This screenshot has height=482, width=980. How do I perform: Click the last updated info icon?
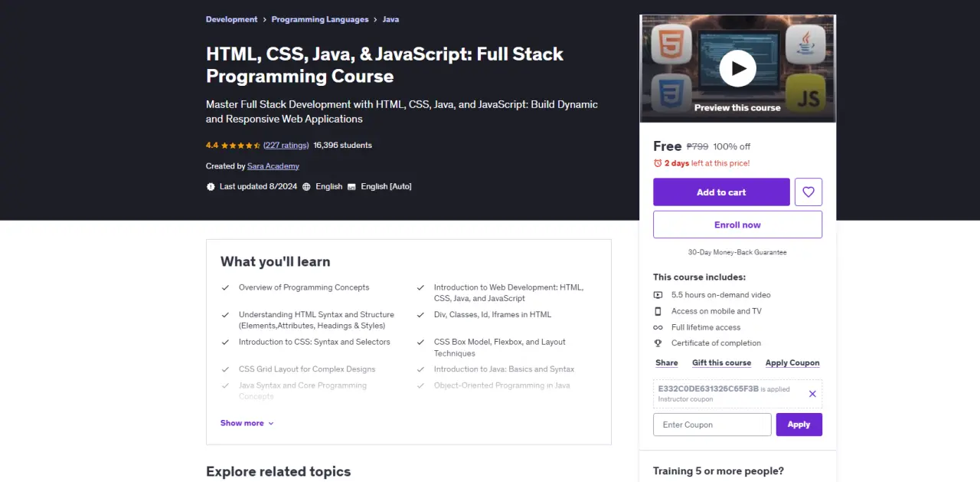coord(211,186)
